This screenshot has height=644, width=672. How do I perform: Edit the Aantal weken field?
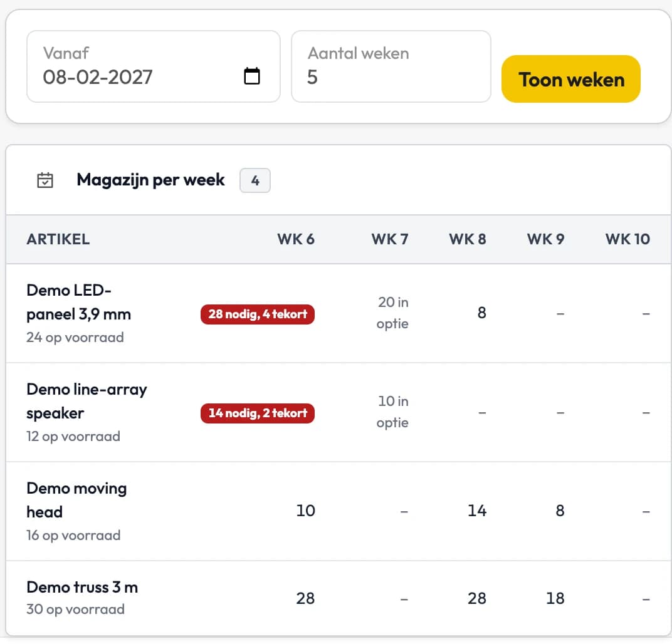391,66
